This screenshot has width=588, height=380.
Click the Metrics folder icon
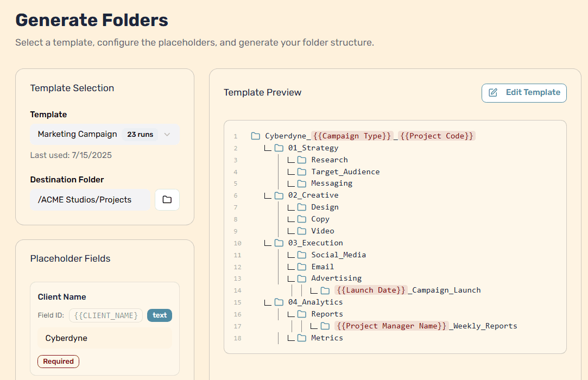[x=302, y=338]
